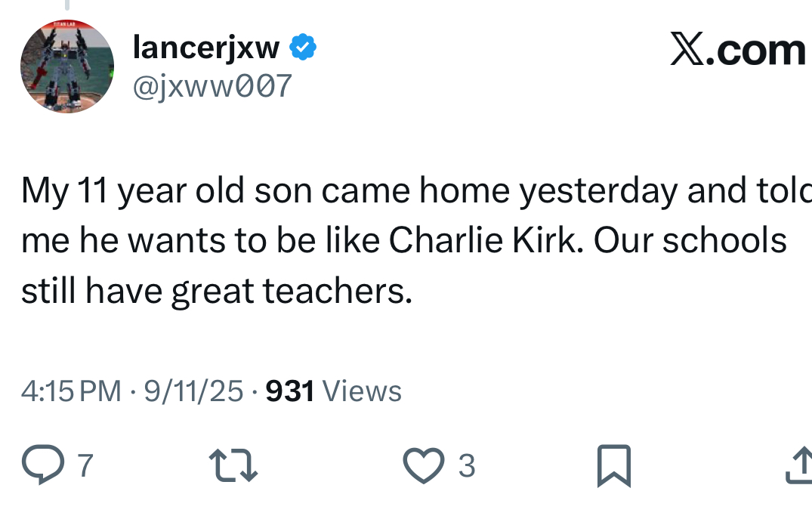Bookmark this post
The width and height of the screenshot is (812, 522).
click(613, 465)
